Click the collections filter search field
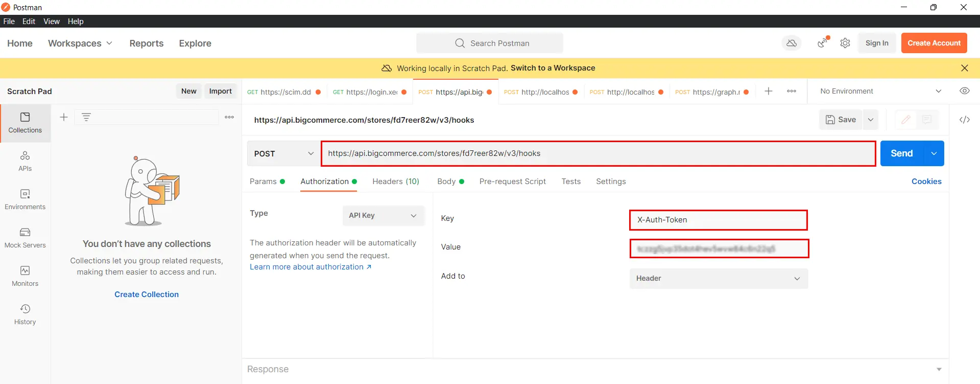The image size is (980, 384). tap(147, 117)
